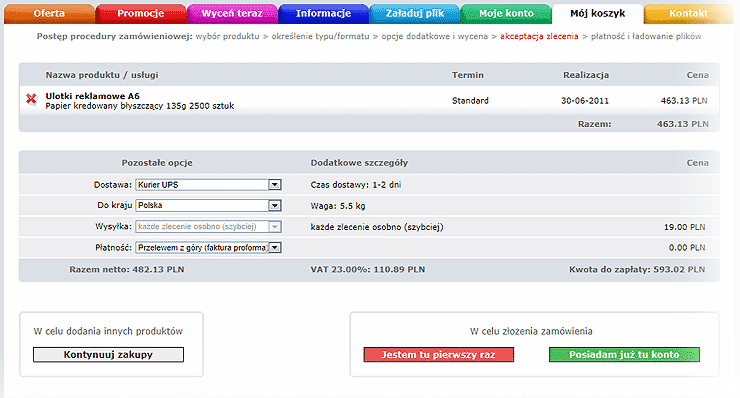740x398 pixels.
Task: Click the Realizacja column header
Action: [x=586, y=75]
